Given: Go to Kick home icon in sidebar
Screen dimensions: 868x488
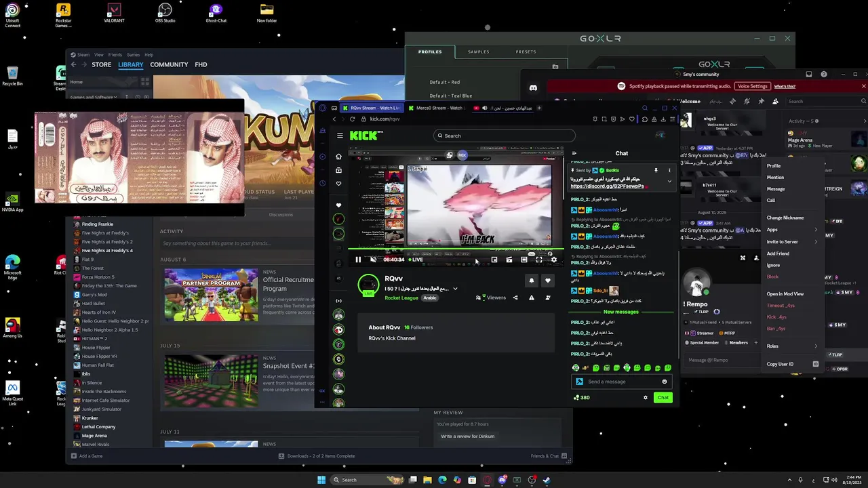Looking at the screenshot, I should point(338,157).
